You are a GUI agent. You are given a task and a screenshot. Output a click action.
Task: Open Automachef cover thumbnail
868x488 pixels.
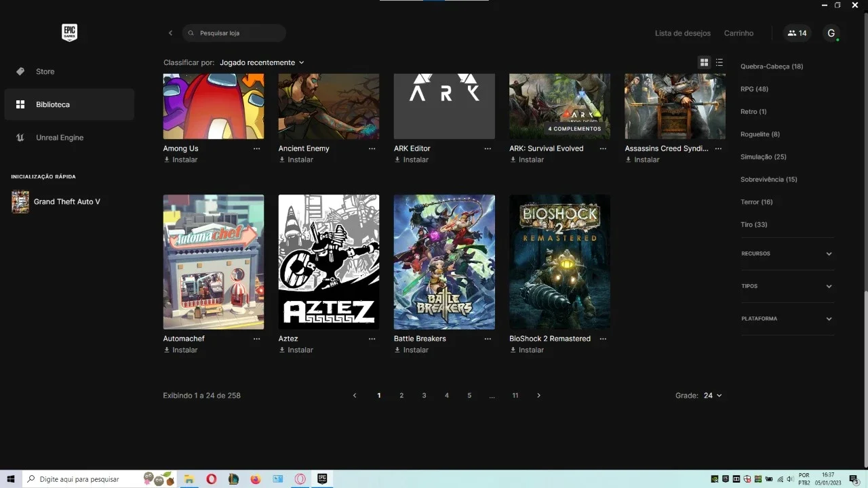214,262
